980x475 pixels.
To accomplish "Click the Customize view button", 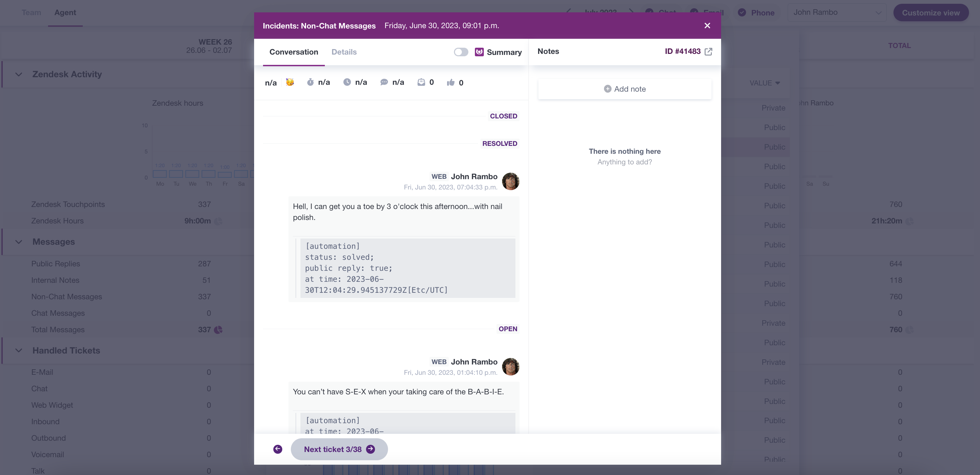I will [931, 13].
